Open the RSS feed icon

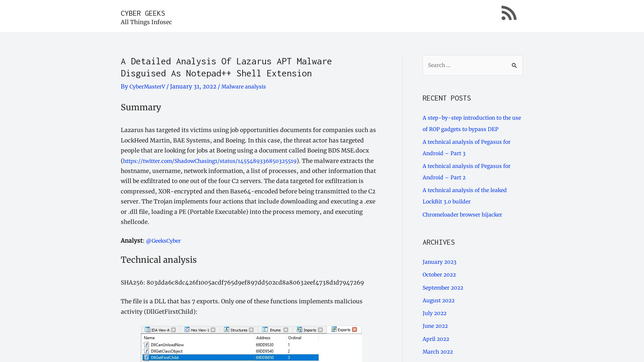(x=509, y=13)
